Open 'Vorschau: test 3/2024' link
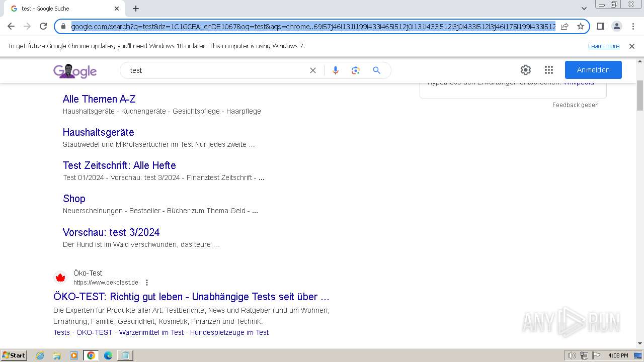 click(x=111, y=232)
